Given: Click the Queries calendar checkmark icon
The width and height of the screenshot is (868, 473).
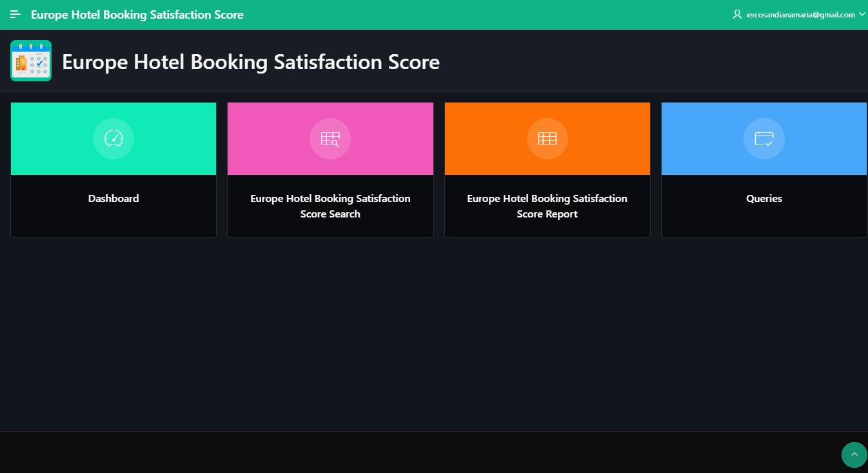Looking at the screenshot, I should coord(764,138).
